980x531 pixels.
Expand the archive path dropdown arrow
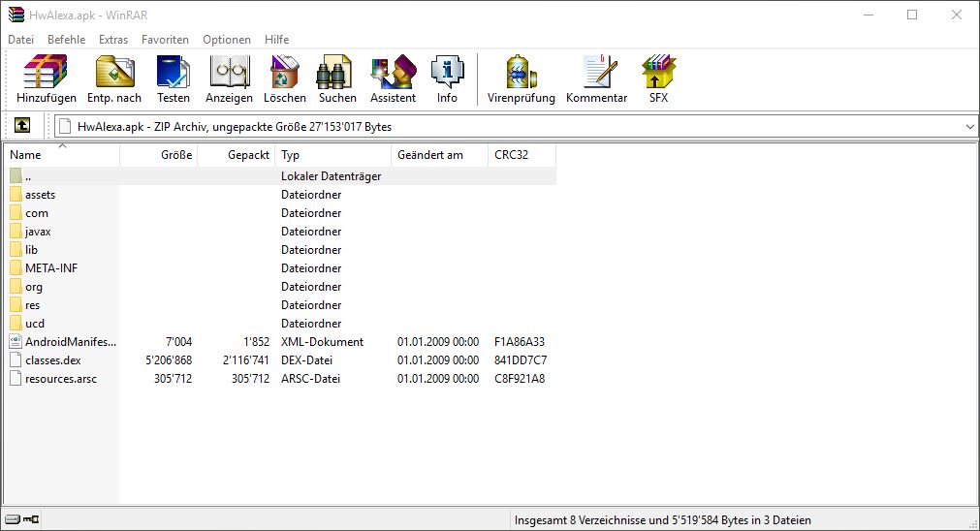(969, 127)
